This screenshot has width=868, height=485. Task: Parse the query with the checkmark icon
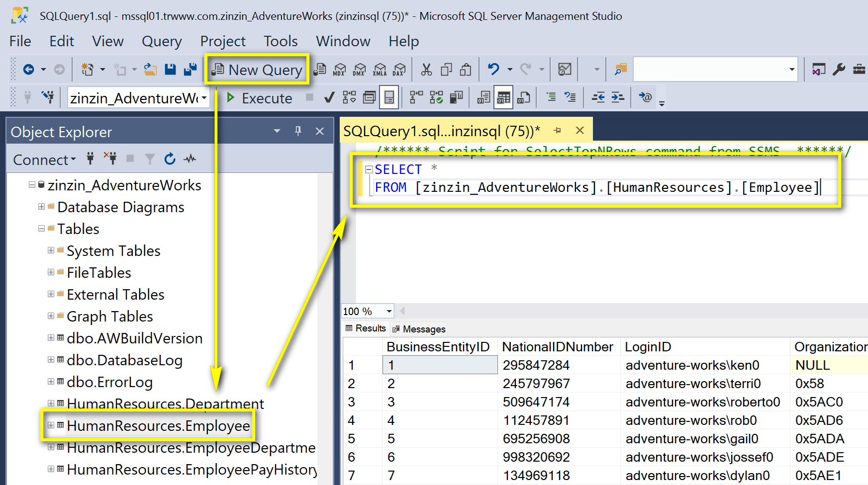[x=329, y=97]
